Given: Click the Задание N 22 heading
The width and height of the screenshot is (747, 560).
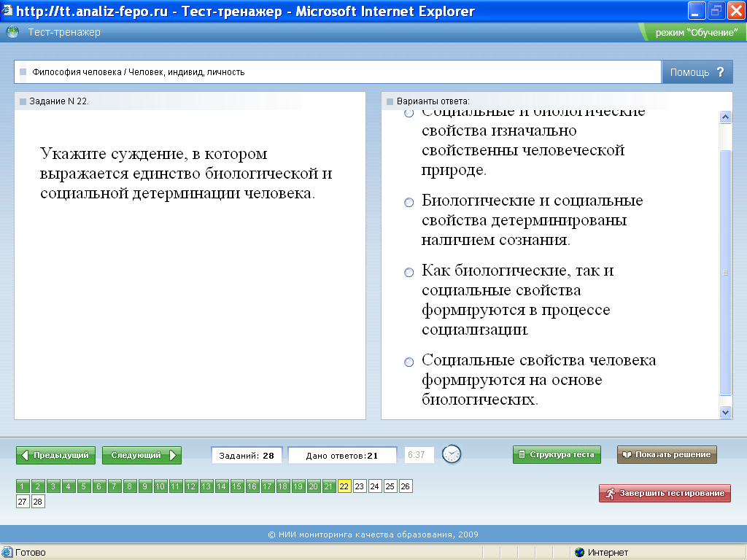Looking at the screenshot, I should point(59,101).
